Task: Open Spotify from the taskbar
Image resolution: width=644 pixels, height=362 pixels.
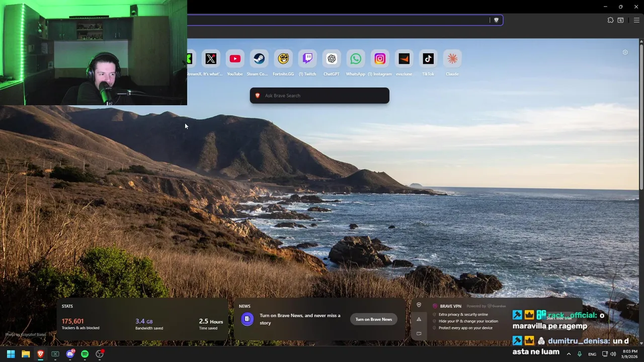Action: coord(85,354)
